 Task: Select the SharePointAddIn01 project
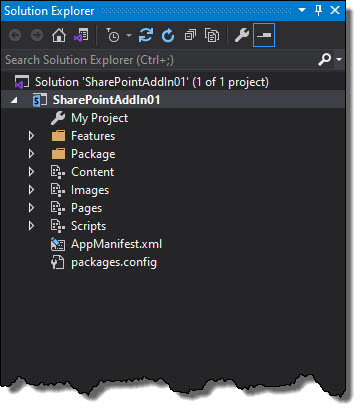[x=106, y=100]
